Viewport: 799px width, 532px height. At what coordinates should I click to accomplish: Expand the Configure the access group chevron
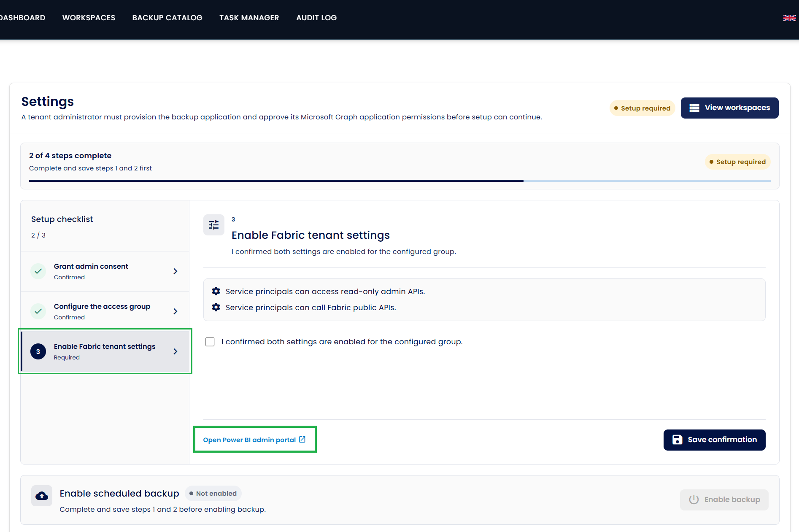175,311
